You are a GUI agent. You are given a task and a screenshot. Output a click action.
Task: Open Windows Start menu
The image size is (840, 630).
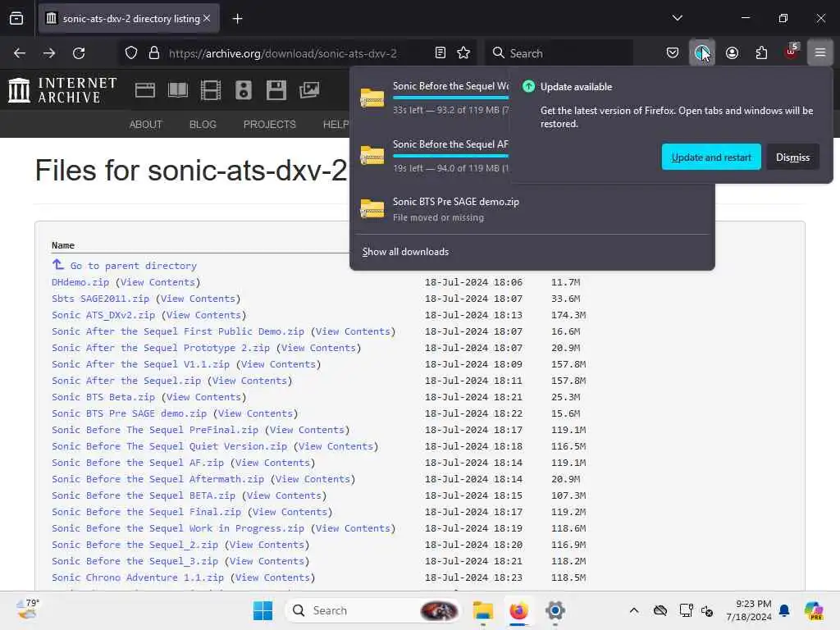coord(262,610)
